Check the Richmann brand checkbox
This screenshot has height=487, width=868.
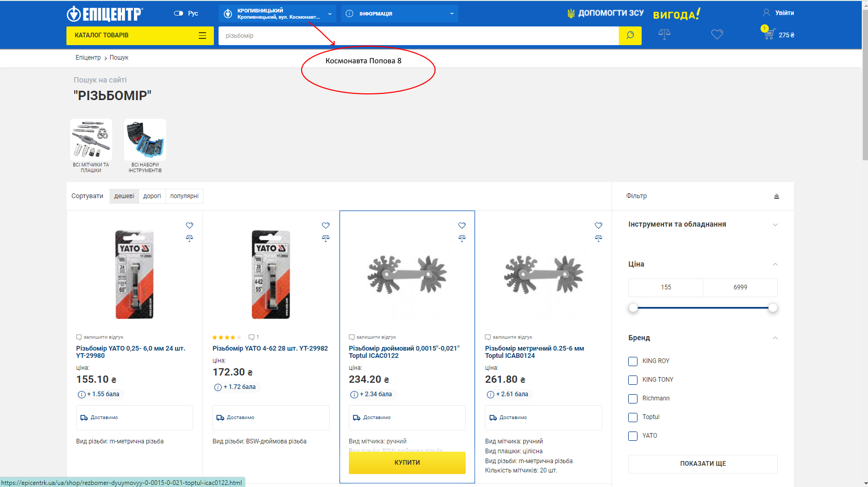pos(633,399)
